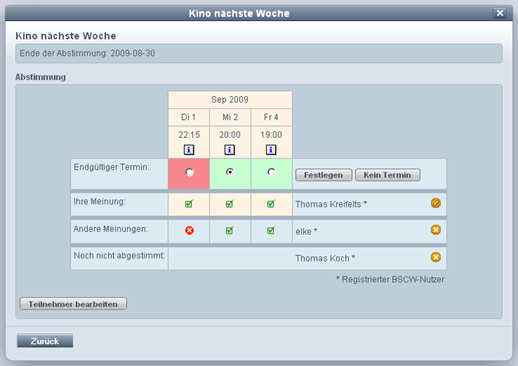This screenshot has width=518, height=366.
Task: Toggle your vote checkbox for Di 1
Action: [x=189, y=203]
